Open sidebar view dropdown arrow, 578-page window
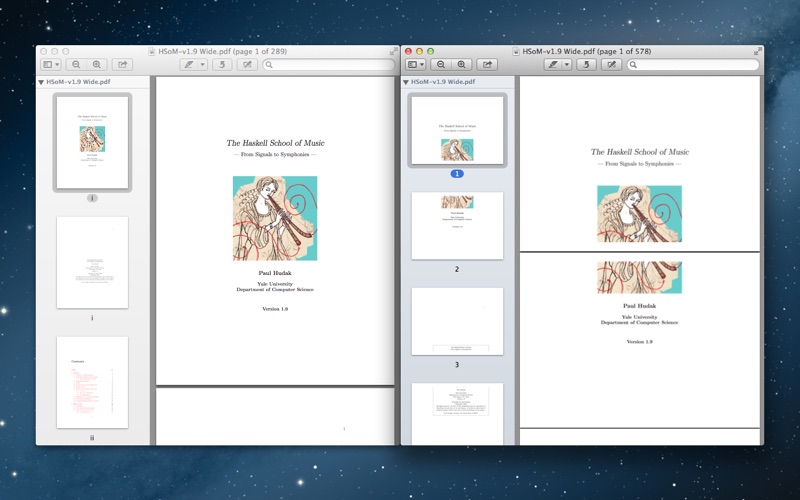Screen dimensions: 800x500 point(422,65)
